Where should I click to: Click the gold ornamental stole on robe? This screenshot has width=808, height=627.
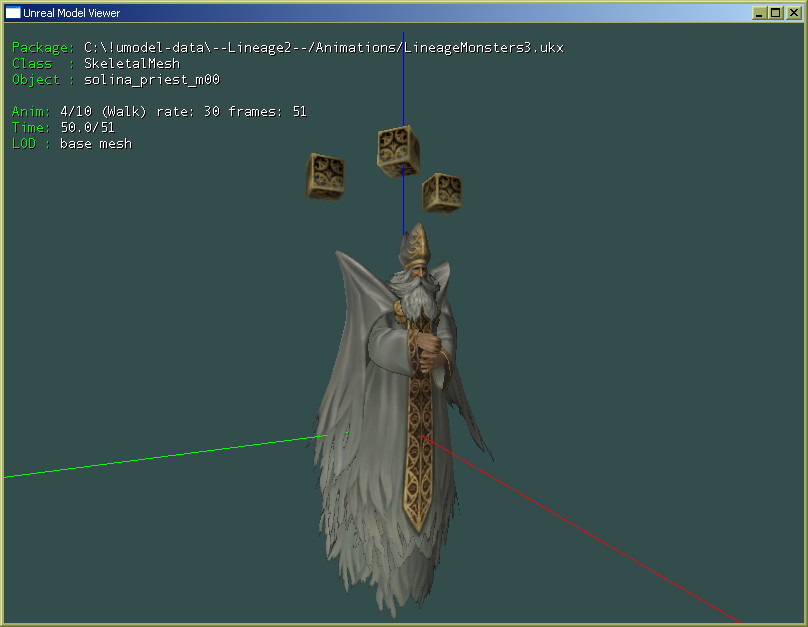pos(420,425)
